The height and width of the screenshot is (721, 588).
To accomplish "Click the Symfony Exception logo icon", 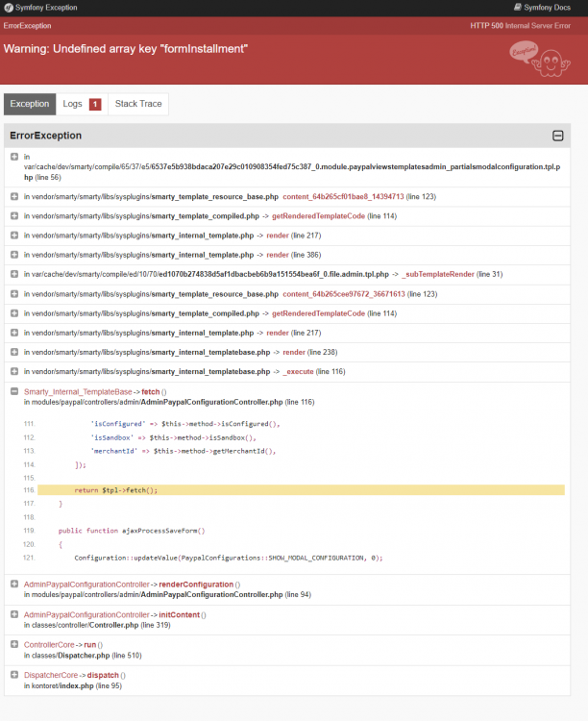I will pos(9,8).
